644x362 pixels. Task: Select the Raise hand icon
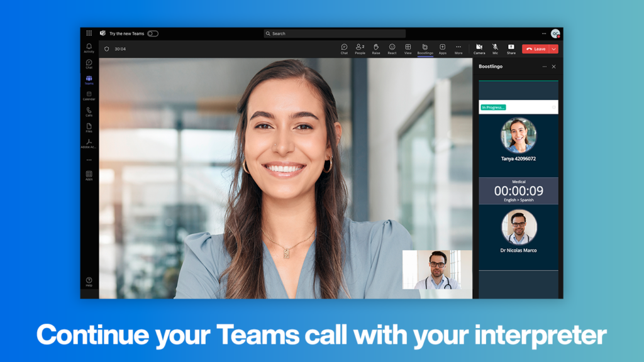coord(377,48)
